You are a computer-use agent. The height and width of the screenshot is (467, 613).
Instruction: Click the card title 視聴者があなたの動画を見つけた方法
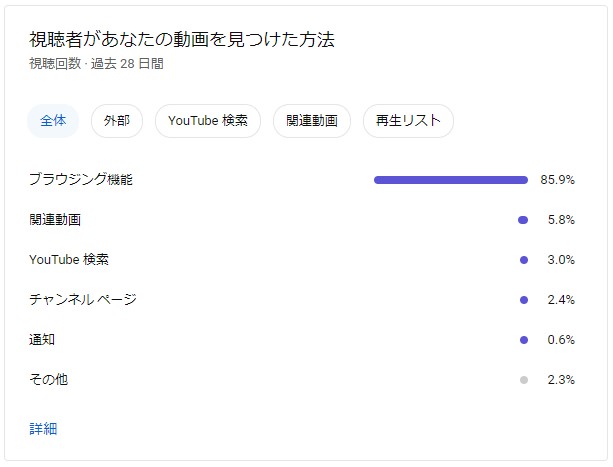coord(182,40)
